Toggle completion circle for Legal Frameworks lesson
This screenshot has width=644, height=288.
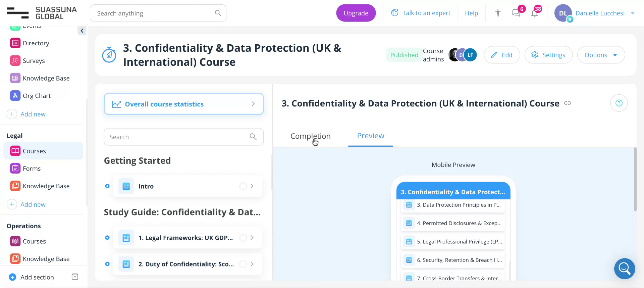(243, 238)
